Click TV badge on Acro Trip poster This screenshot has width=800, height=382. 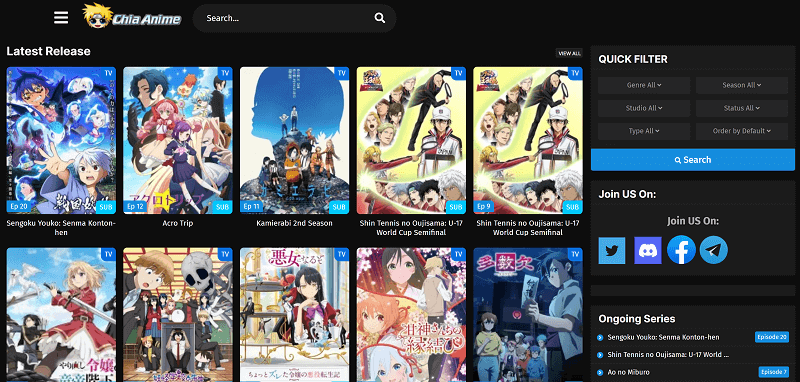(225, 73)
